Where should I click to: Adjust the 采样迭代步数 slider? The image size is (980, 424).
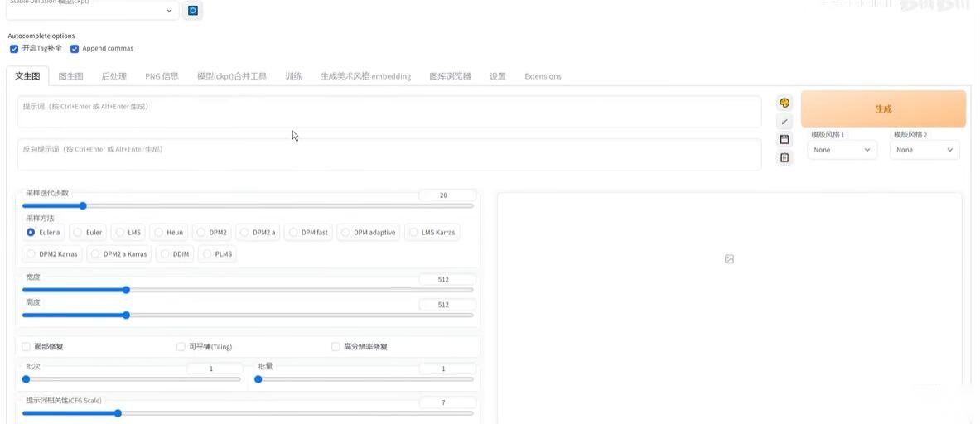(248, 205)
